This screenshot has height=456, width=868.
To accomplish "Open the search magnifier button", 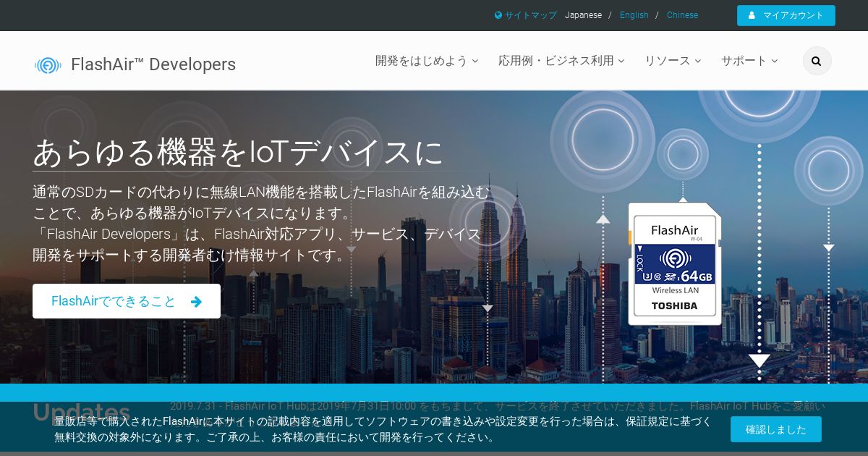I will click(817, 61).
